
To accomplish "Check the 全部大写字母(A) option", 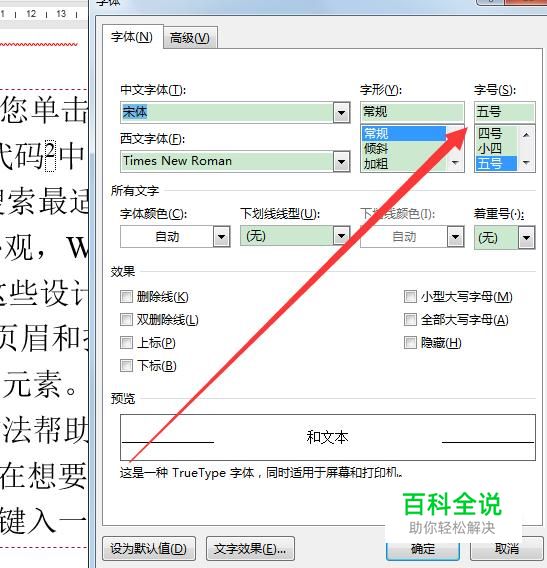I will (410, 320).
